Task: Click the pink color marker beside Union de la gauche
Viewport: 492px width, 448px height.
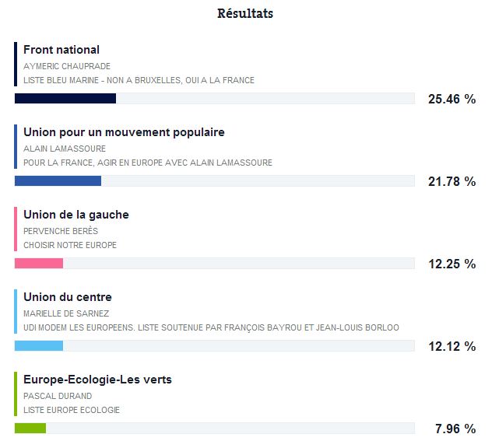Action: (x=16, y=229)
